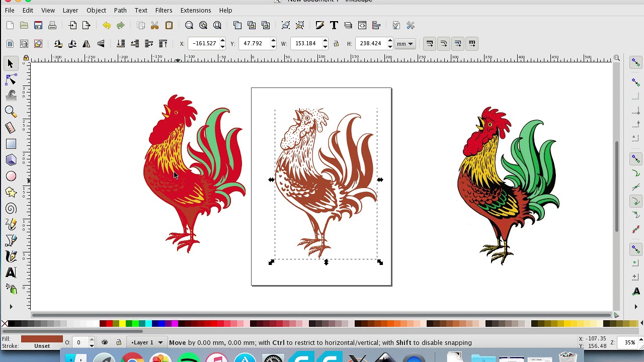Raise selection to top icon
This screenshot has height=362, width=644.
(163, 44)
